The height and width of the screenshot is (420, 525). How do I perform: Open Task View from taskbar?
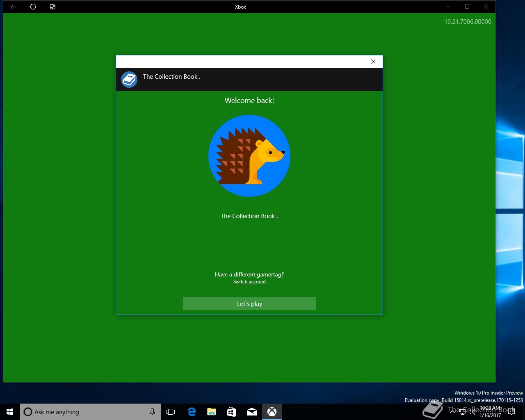tap(171, 412)
